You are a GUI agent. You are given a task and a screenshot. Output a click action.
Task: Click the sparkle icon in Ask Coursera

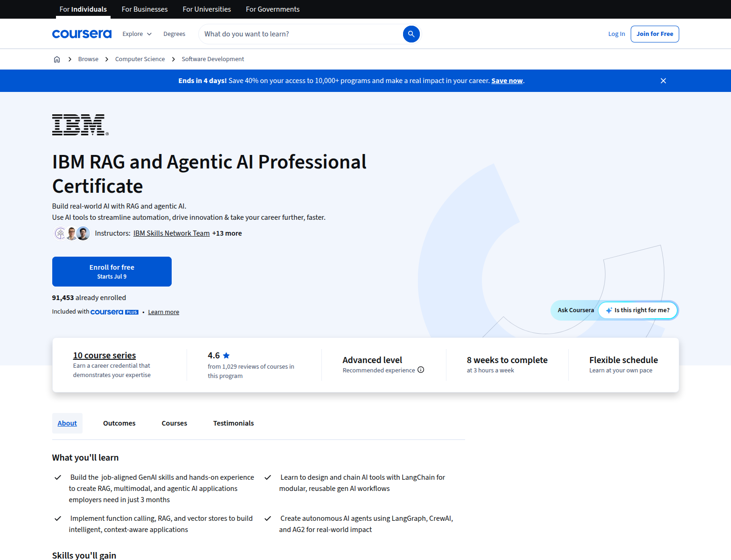[x=609, y=310]
